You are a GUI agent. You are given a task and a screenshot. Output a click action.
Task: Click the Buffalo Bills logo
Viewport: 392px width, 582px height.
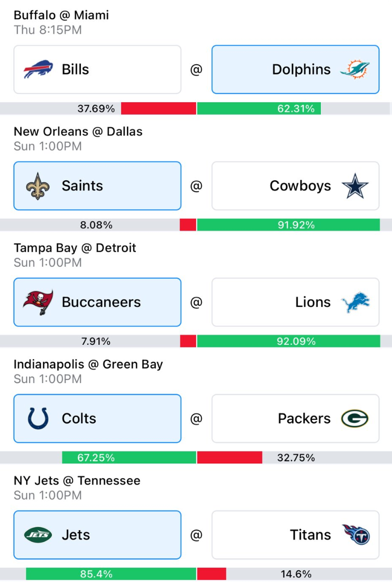tap(38, 70)
